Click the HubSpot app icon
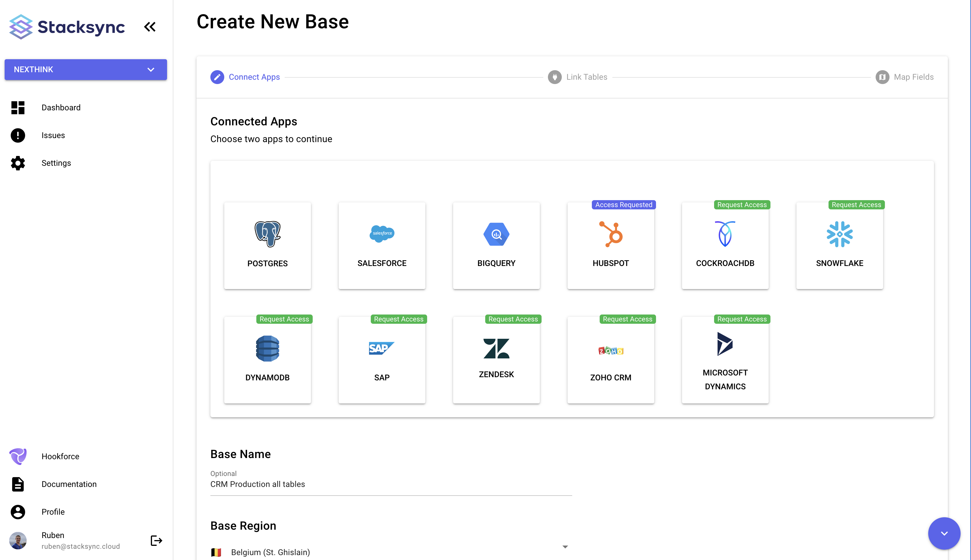 pos(610,234)
